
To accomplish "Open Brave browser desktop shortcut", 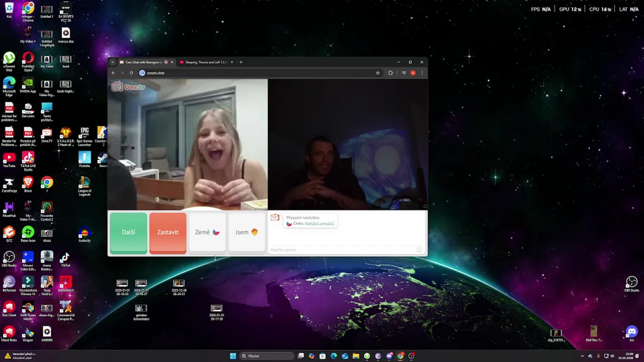I will click(x=28, y=185).
